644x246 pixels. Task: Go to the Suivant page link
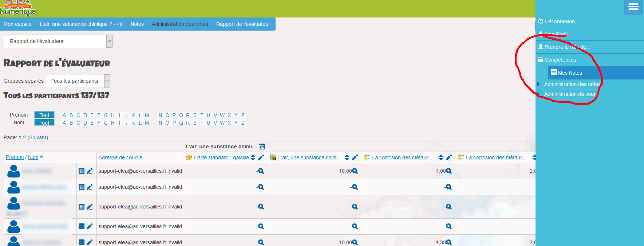click(x=38, y=137)
